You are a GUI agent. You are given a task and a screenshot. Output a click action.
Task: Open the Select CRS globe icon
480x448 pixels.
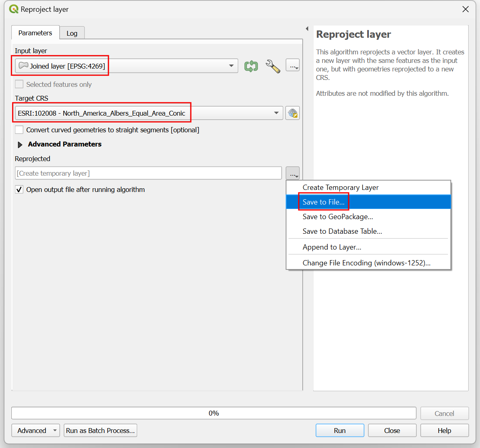pos(293,113)
